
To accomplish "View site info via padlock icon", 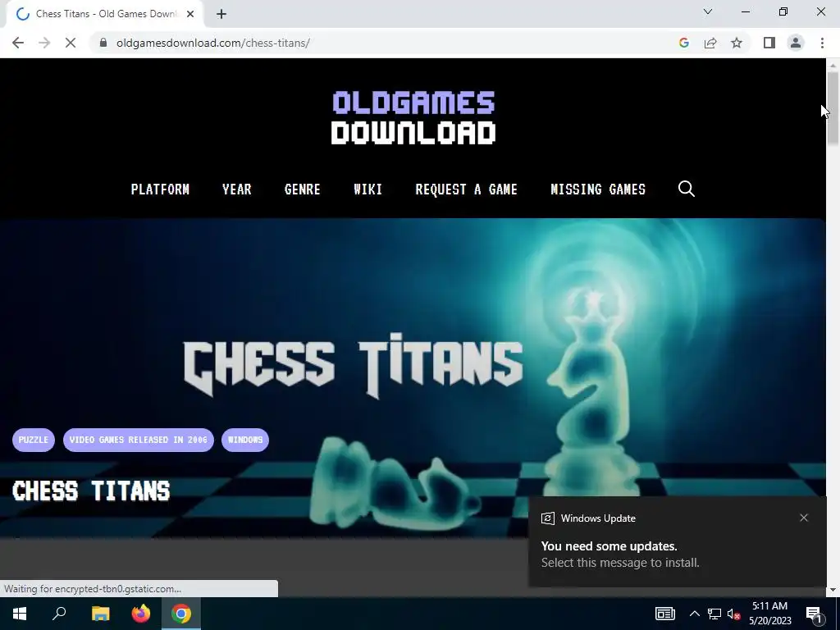I will coord(103,43).
